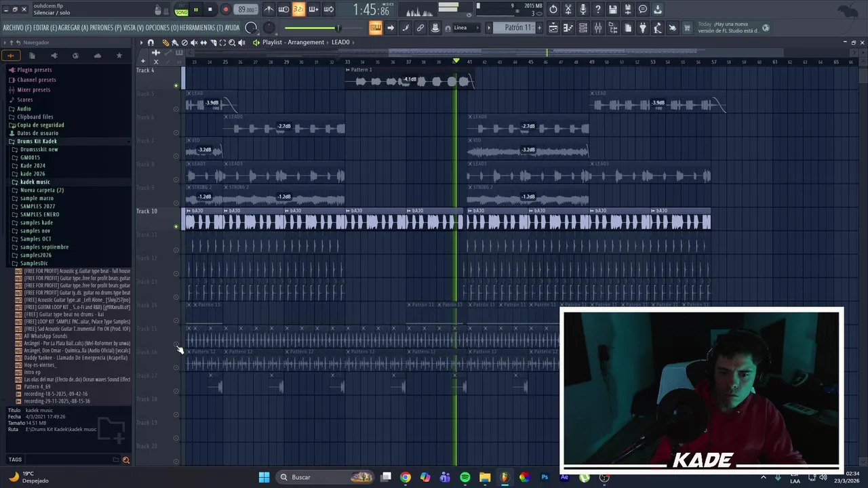This screenshot has width=868, height=488.
Task: Select the browser cloud tab icon
Action: pyautogui.click(x=98, y=56)
